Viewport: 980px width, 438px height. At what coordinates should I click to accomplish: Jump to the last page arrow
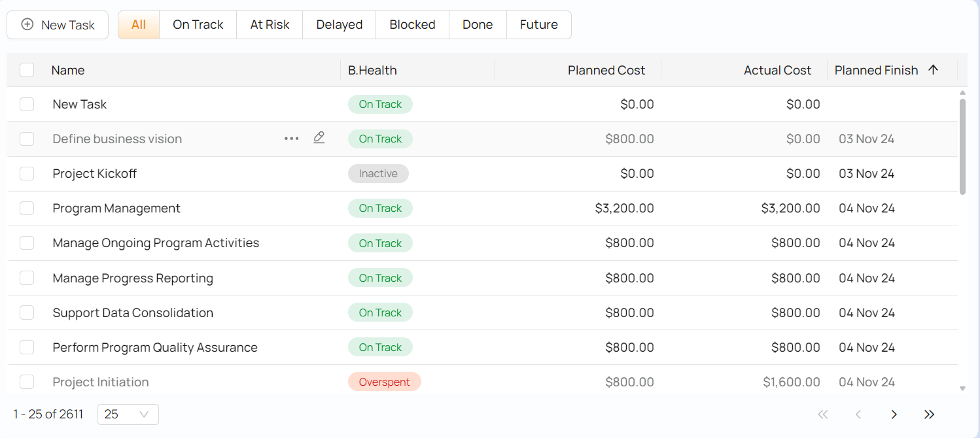pos(929,414)
